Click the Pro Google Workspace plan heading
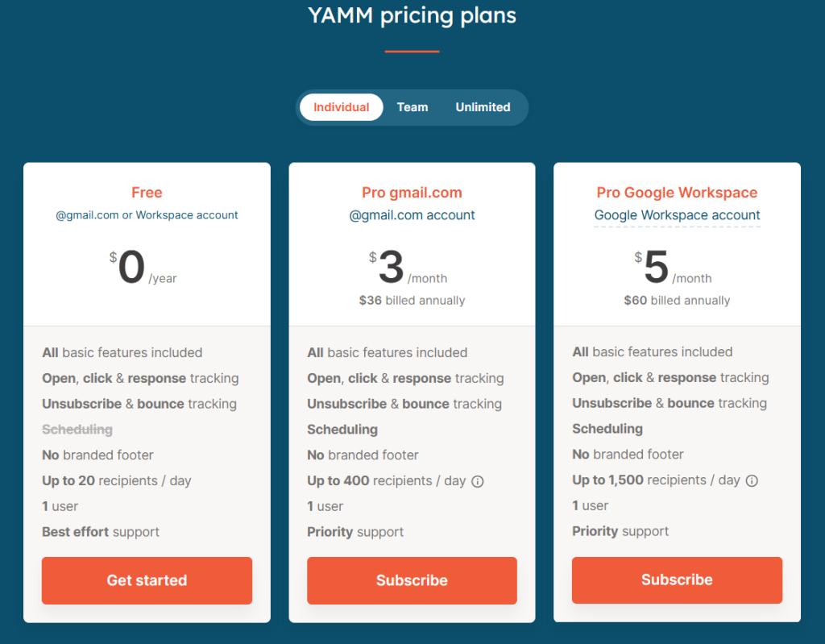The image size is (825, 644). tap(677, 193)
